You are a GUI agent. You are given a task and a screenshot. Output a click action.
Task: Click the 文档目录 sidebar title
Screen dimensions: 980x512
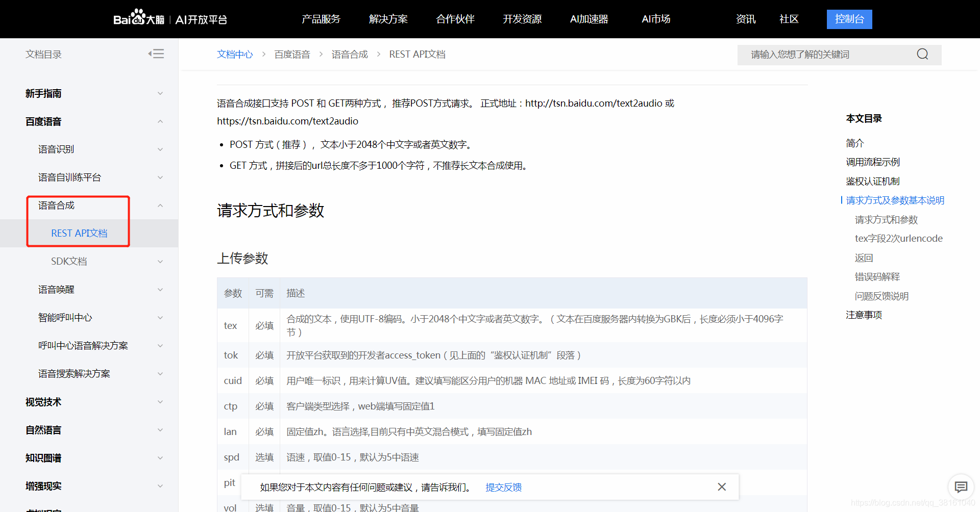43,54
